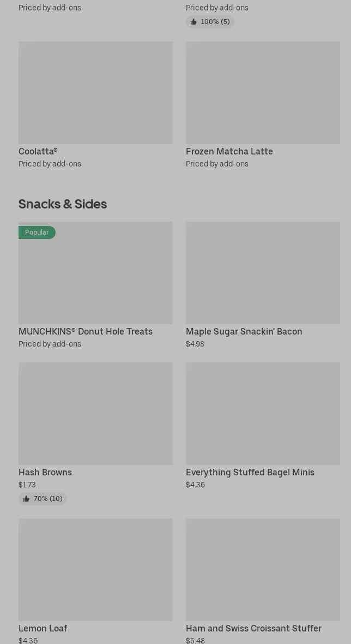Click the Snacks & Sides section heading
The height and width of the screenshot is (644, 351).
tap(63, 204)
